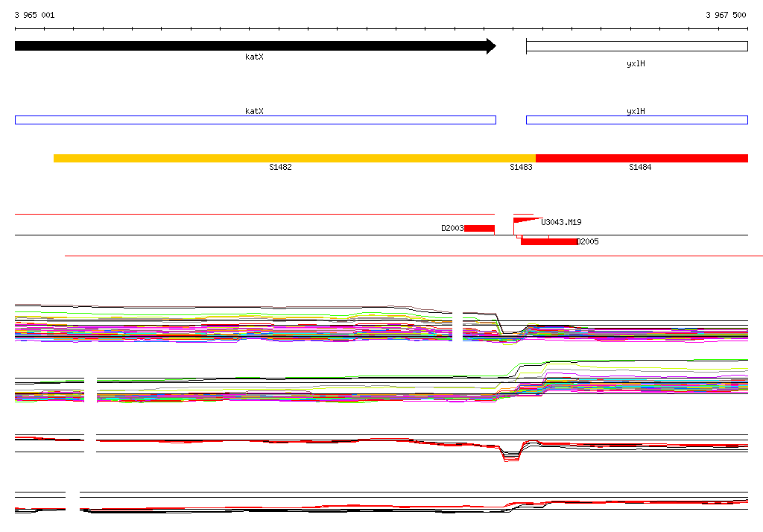Click the S1483 segment label
This screenshot has width=763, height=532.
(521, 167)
